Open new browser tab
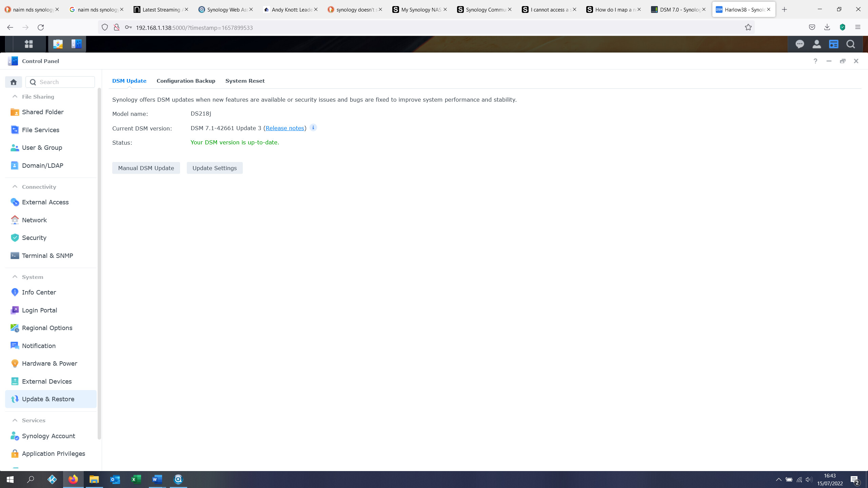Screen dimensions: 868x488 coord(784,9)
